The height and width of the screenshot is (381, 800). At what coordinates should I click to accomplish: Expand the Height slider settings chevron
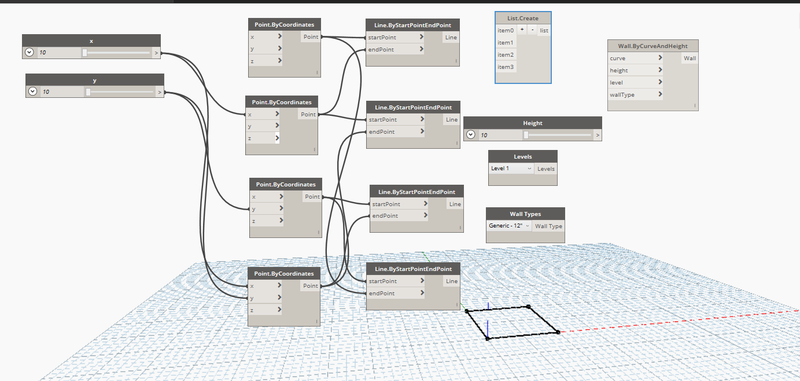coord(470,135)
